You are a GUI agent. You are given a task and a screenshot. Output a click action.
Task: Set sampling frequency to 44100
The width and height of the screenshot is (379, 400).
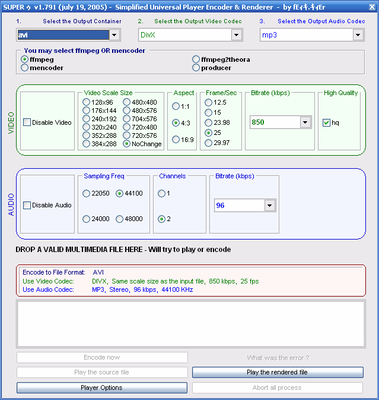120,193
